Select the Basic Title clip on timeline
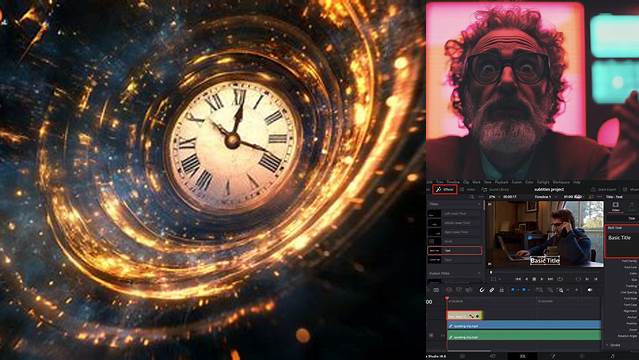This screenshot has height=360, width=639. click(x=465, y=315)
